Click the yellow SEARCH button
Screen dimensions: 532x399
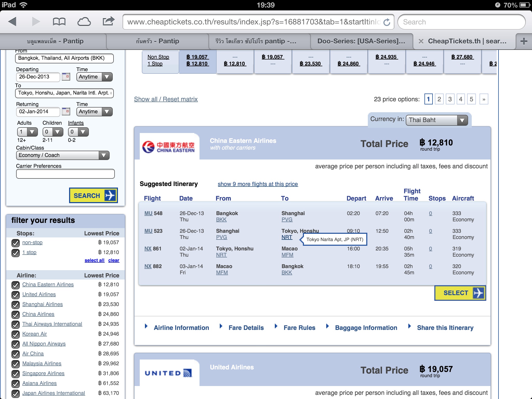tap(94, 195)
